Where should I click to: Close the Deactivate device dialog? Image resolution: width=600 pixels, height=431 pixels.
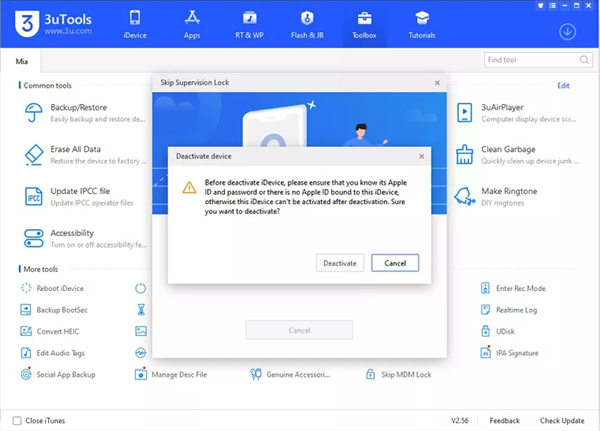[x=421, y=156]
